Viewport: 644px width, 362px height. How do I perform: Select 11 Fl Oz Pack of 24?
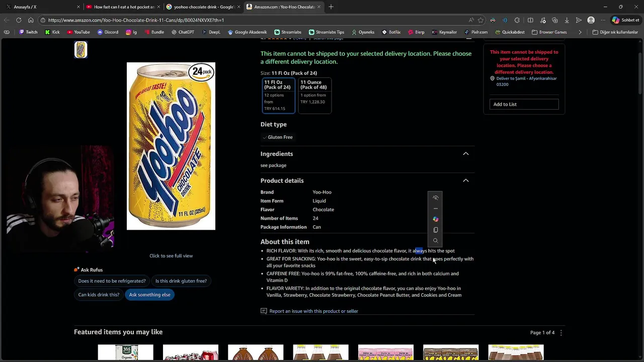(278, 96)
